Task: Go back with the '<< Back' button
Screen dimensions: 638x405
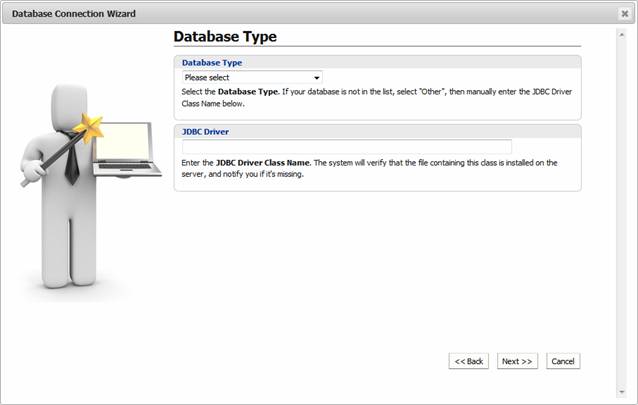Action: (468, 361)
